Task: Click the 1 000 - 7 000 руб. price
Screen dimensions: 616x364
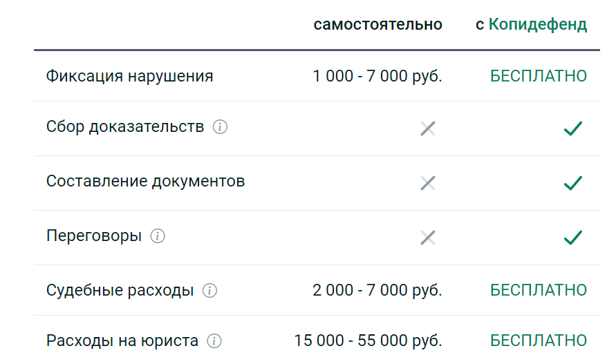Action: point(377,76)
